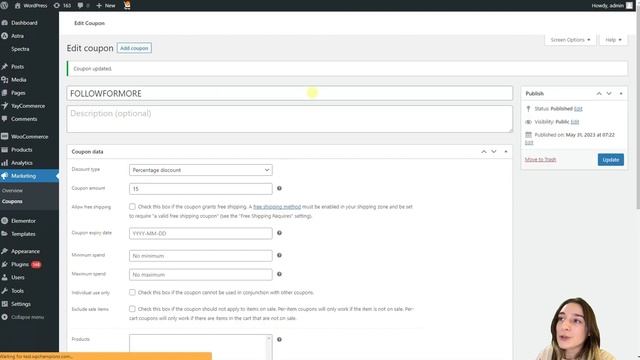Screen dimensions: 640x360
Task: Open the Discount type dropdown
Action: [x=200, y=170]
